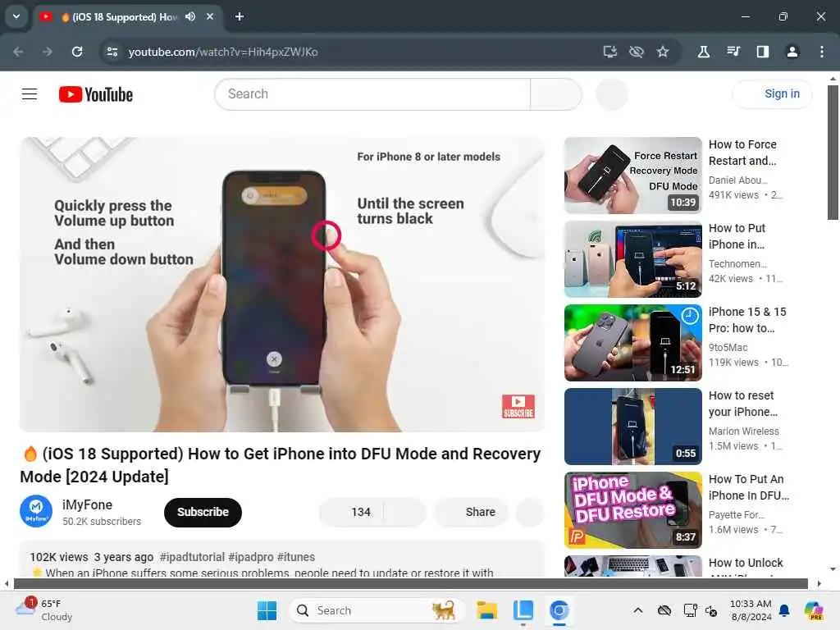Mute the tab via speaker icon
840x630 pixels.
pyautogui.click(x=190, y=16)
